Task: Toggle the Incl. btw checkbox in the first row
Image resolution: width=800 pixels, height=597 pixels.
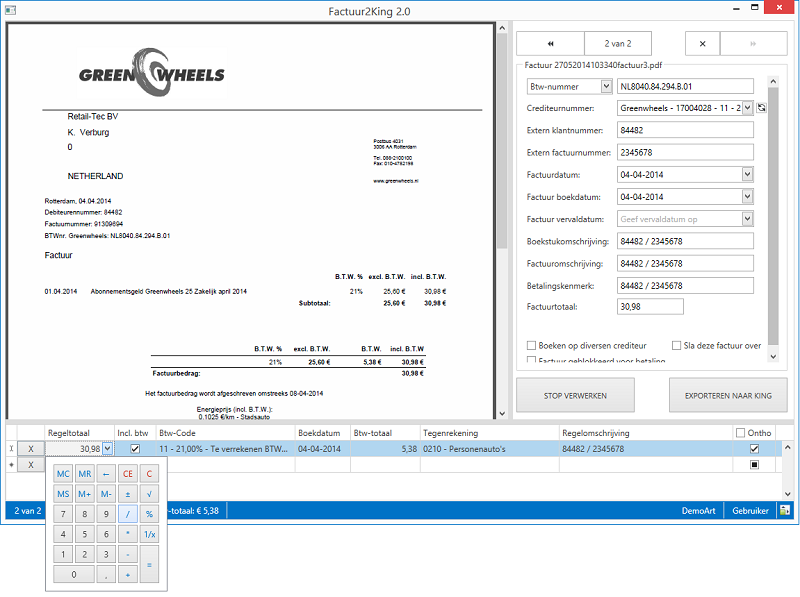Action: pos(135,450)
